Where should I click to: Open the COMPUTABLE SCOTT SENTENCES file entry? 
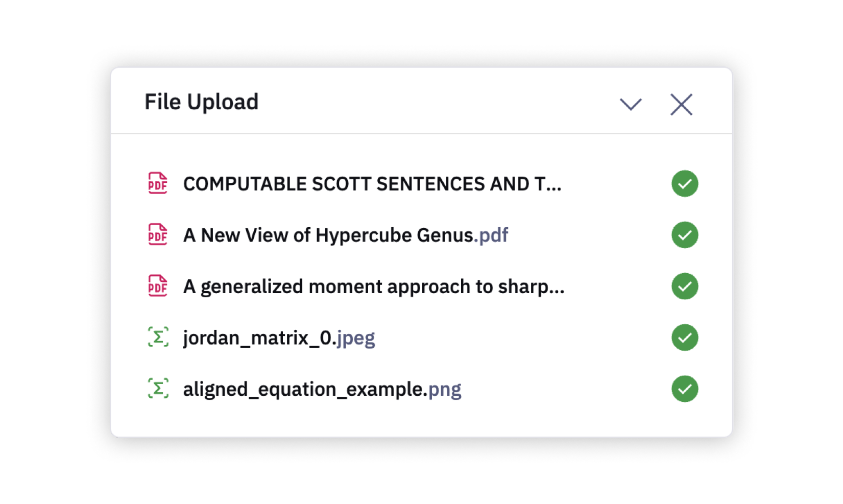pos(372,184)
